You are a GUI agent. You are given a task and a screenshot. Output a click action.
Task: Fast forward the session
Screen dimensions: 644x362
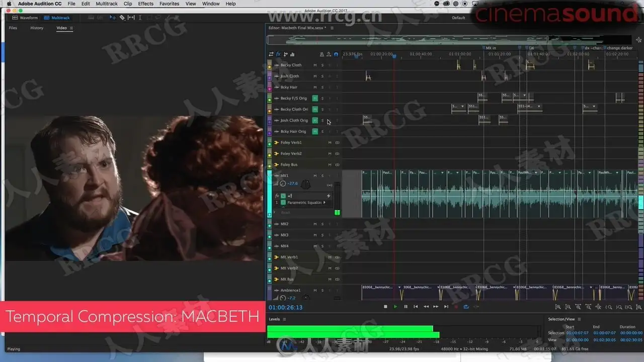[x=436, y=307]
